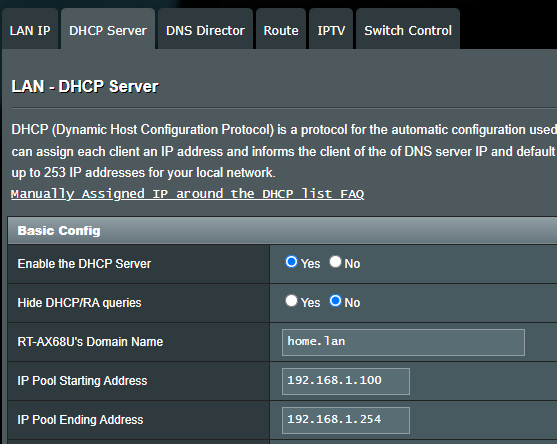Set Enable the DHCP Server to Yes
This screenshot has width=557, height=444.
coord(291,262)
